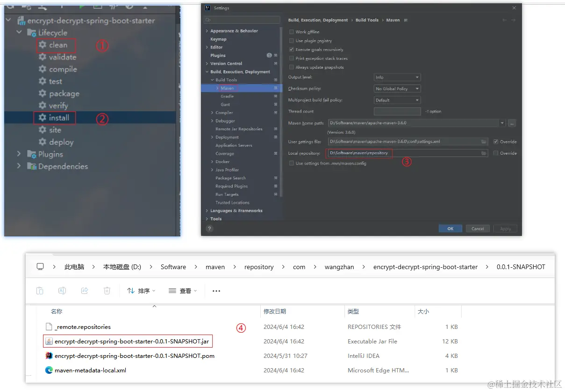Enable the Use plugin registry checkbox
The image size is (565, 392).
click(x=292, y=41)
